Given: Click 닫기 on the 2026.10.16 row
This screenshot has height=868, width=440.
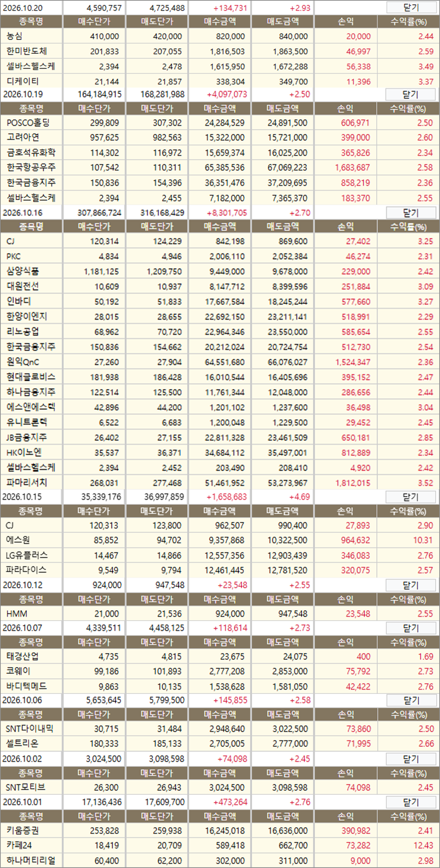Looking at the screenshot, I should pyautogui.click(x=411, y=212).
